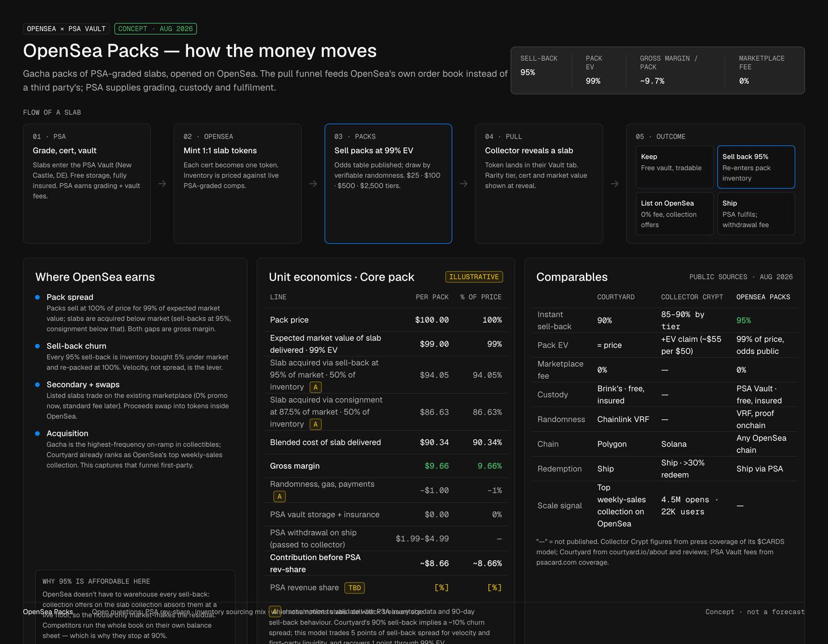Open the 02 · OPENSEA Mint 1:1 slab tokens card
Screen dimensions: 828x644
click(237, 183)
